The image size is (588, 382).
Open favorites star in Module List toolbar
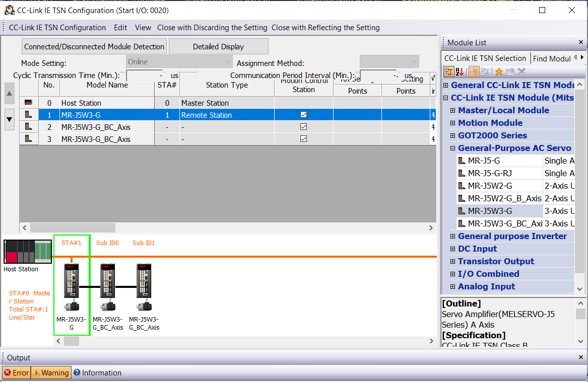[x=499, y=71]
